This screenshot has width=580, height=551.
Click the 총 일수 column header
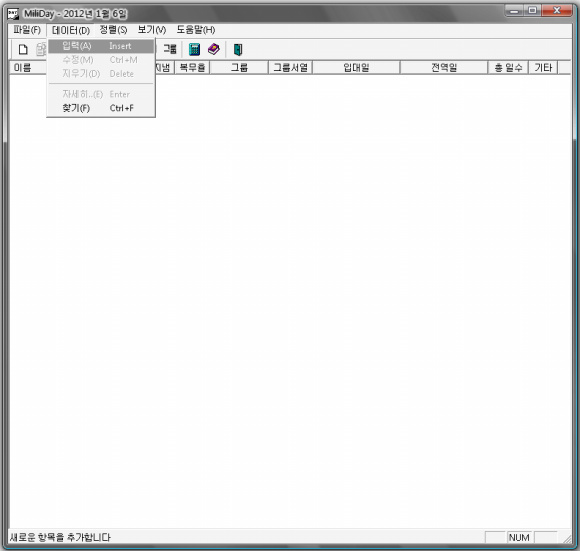pyautogui.click(x=508, y=68)
